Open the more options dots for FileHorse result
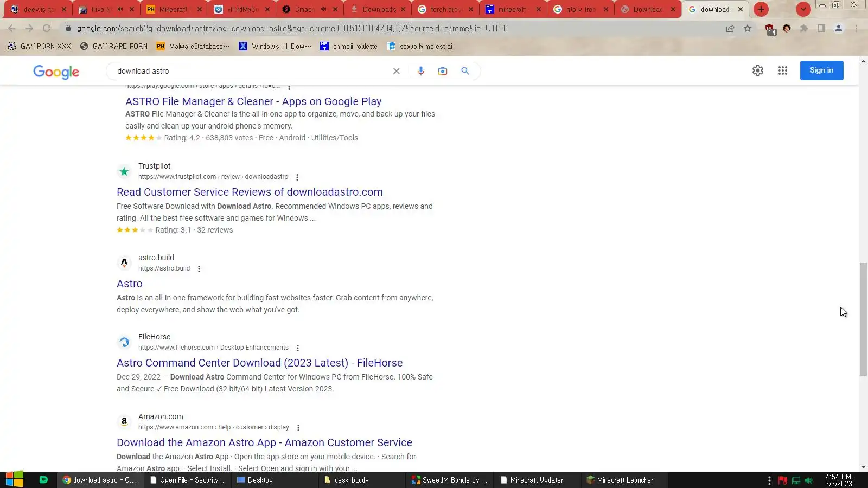 [x=298, y=348]
